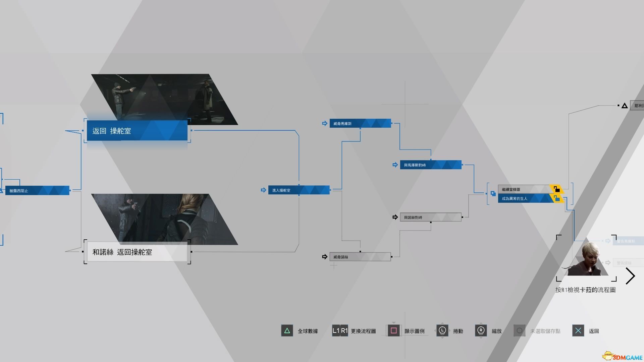Viewport: 644px width, 362px height.
Task: Select the 縮放 (Zoom) icon
Action: click(480, 330)
